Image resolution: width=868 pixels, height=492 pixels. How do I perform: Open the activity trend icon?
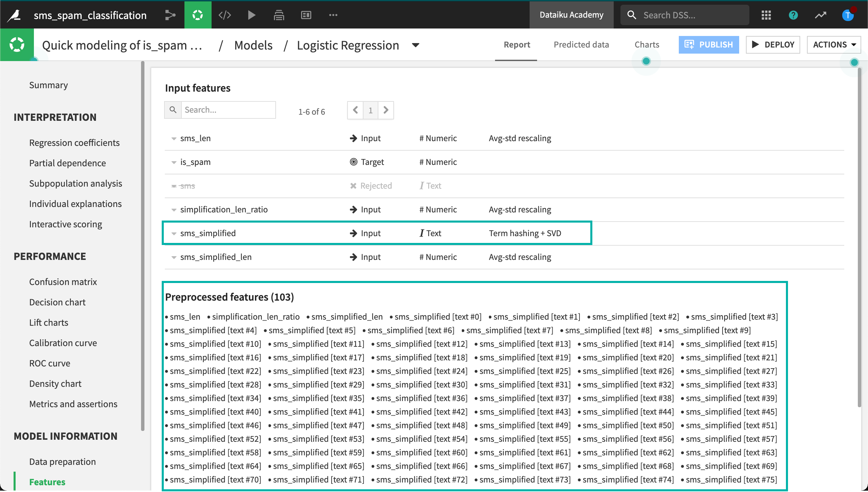[821, 15]
